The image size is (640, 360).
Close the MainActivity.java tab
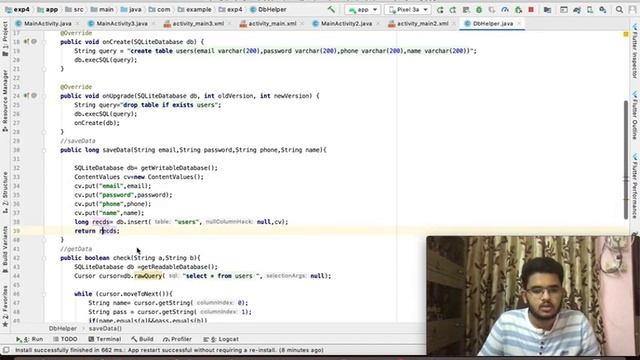pos(78,24)
